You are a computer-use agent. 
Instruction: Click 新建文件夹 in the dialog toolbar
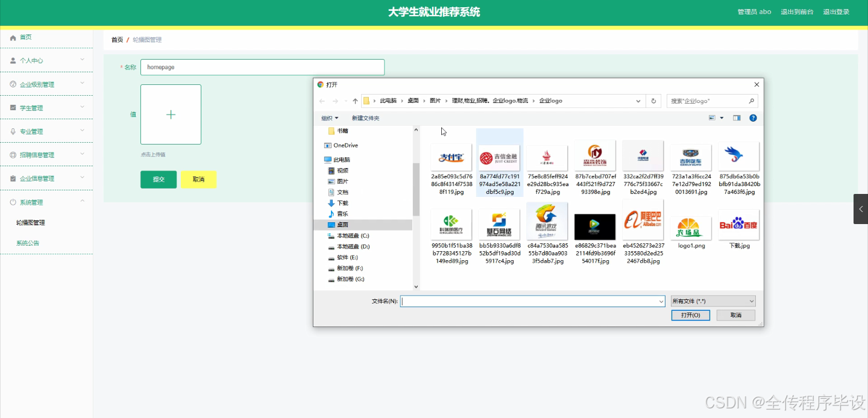365,118
